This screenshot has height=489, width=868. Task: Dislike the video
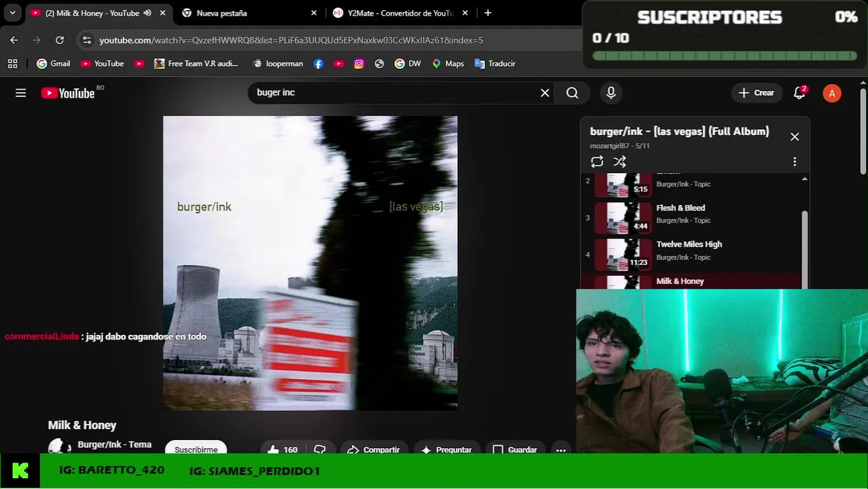pos(320,450)
